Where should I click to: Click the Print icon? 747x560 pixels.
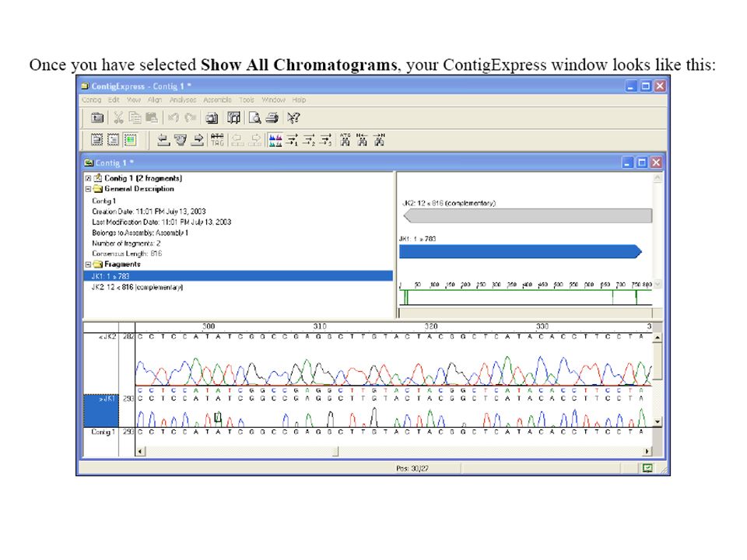(x=272, y=117)
